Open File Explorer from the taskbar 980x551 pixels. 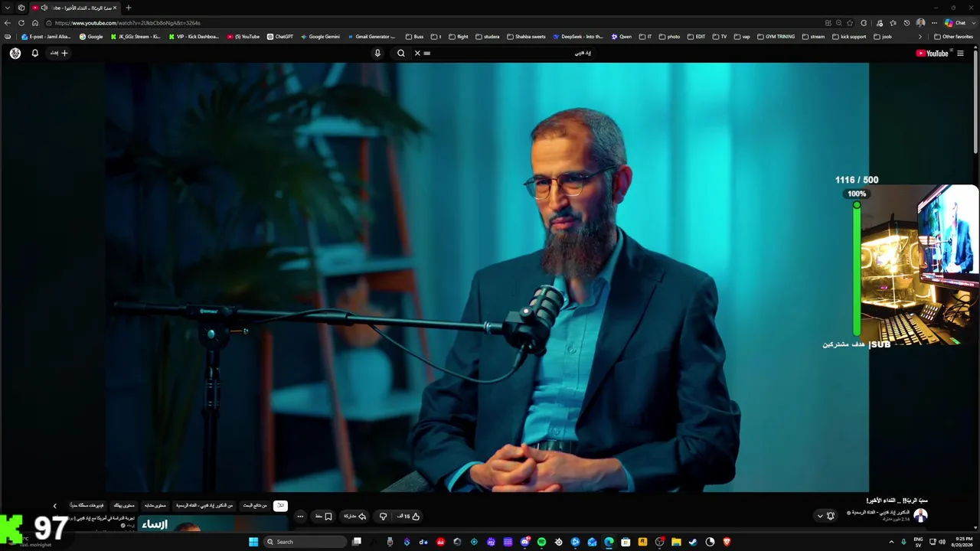pos(676,542)
